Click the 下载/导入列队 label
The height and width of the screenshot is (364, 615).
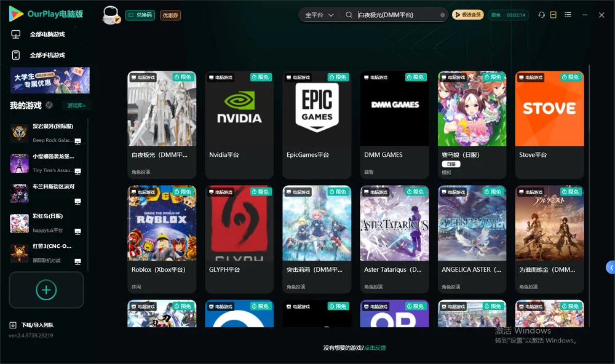click(x=38, y=325)
